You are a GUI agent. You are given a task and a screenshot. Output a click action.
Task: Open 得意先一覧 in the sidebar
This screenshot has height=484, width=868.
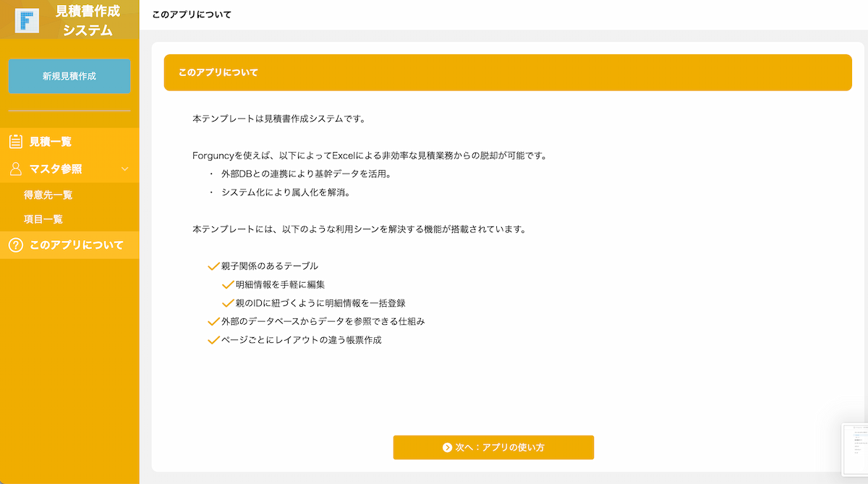pyautogui.click(x=48, y=195)
